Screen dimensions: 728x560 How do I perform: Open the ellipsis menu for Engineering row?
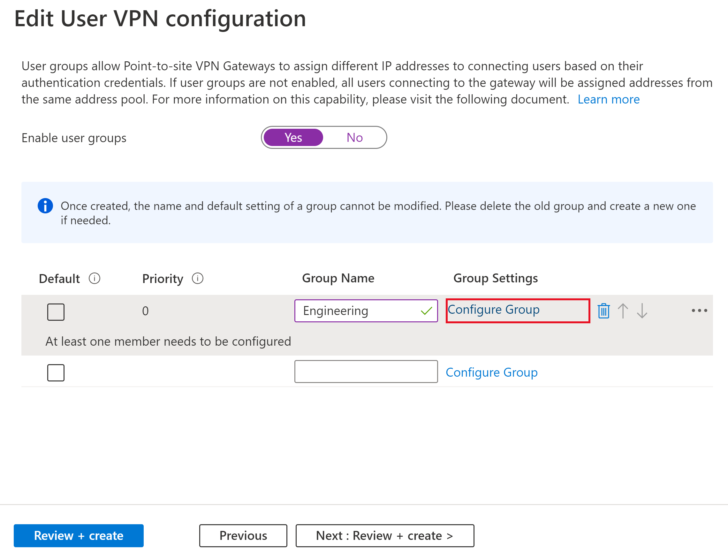tap(699, 311)
